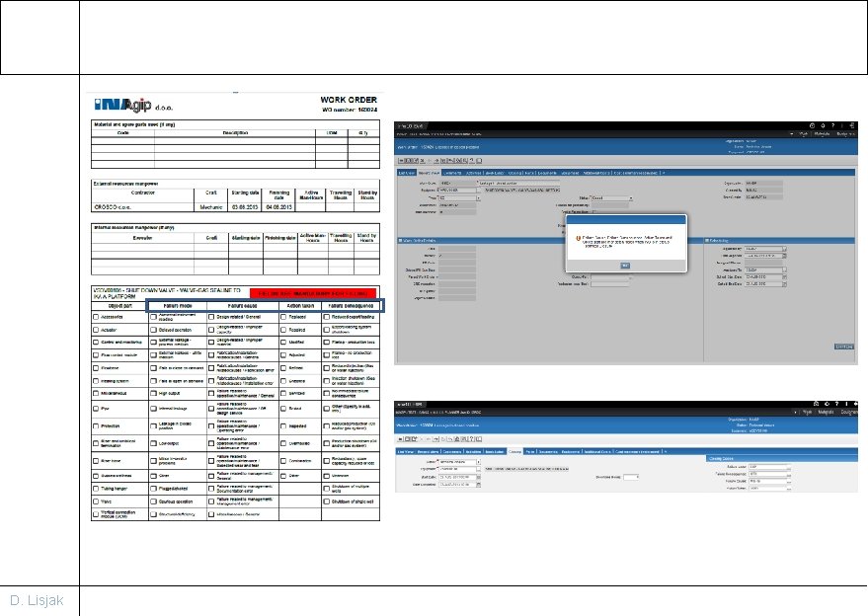
Task: Open the calendar icon beside the Start Date field
Action: click(478, 477)
